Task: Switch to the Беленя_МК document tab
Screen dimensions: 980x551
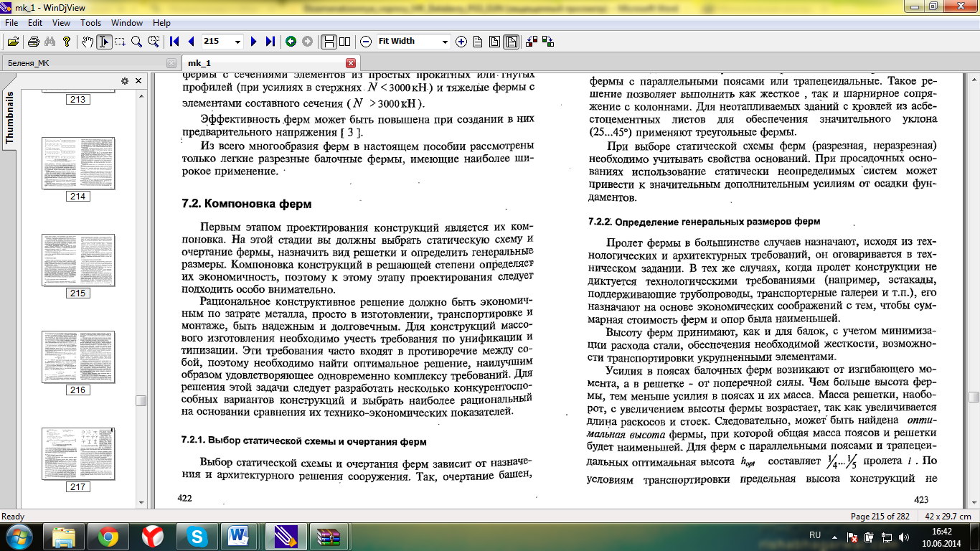Action: click(89, 63)
